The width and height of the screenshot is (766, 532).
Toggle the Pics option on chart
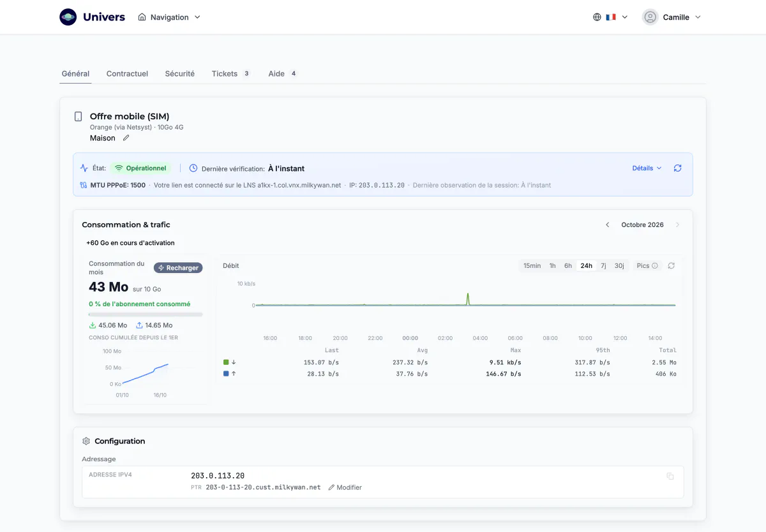pos(647,265)
